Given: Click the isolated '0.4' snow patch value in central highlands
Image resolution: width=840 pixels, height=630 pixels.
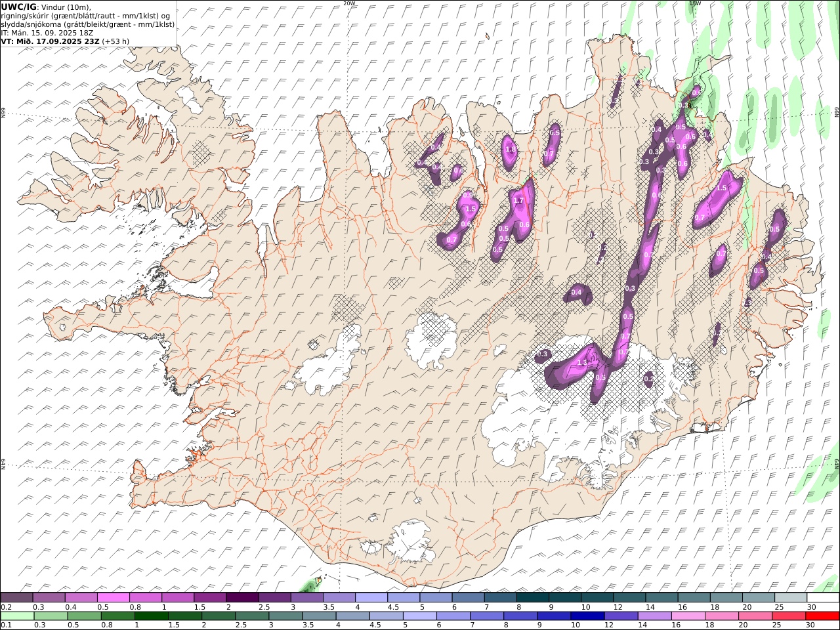Looking at the screenshot, I should point(576,293).
